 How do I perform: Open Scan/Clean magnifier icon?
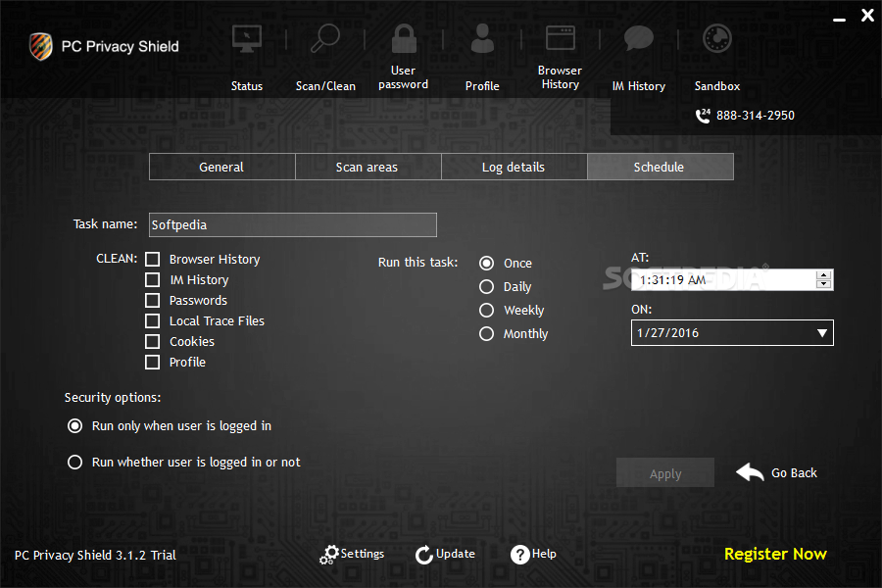pyautogui.click(x=325, y=38)
